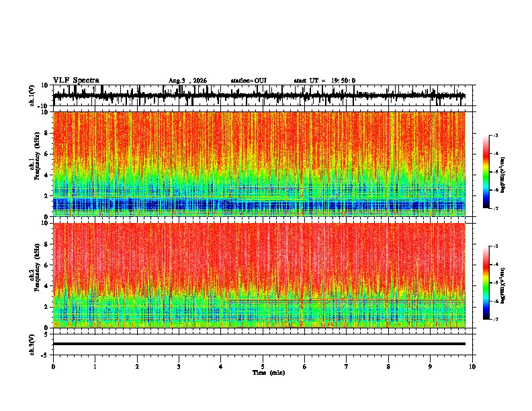
Task: Click time axis tick label "6"
Action: pyautogui.click(x=305, y=367)
